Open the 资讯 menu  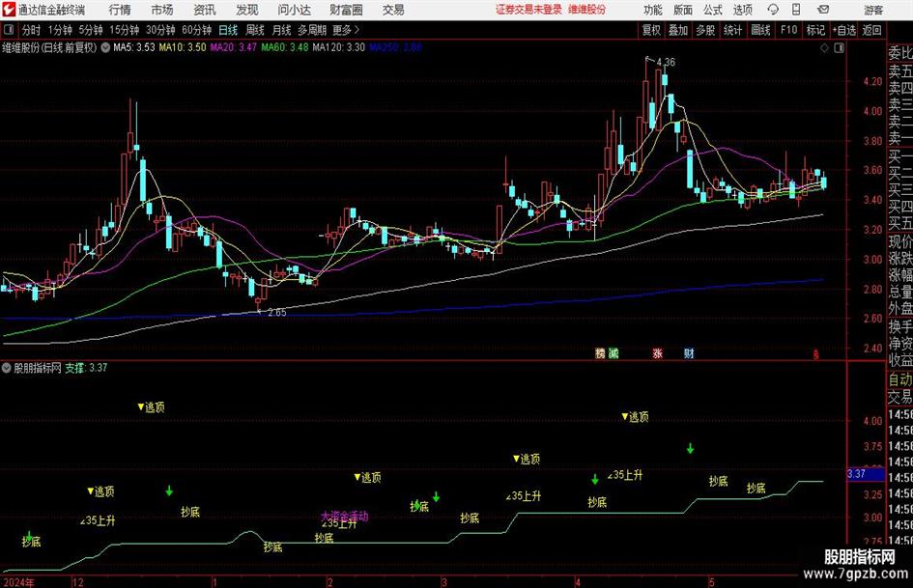(205, 10)
